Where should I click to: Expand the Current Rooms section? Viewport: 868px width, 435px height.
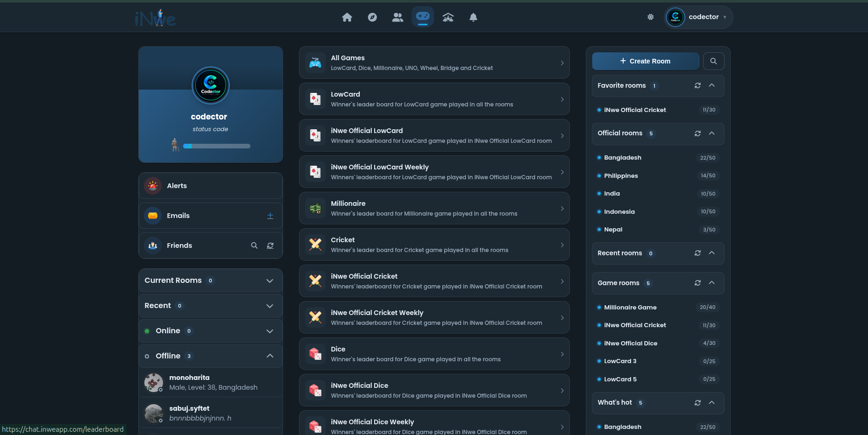click(x=211, y=281)
